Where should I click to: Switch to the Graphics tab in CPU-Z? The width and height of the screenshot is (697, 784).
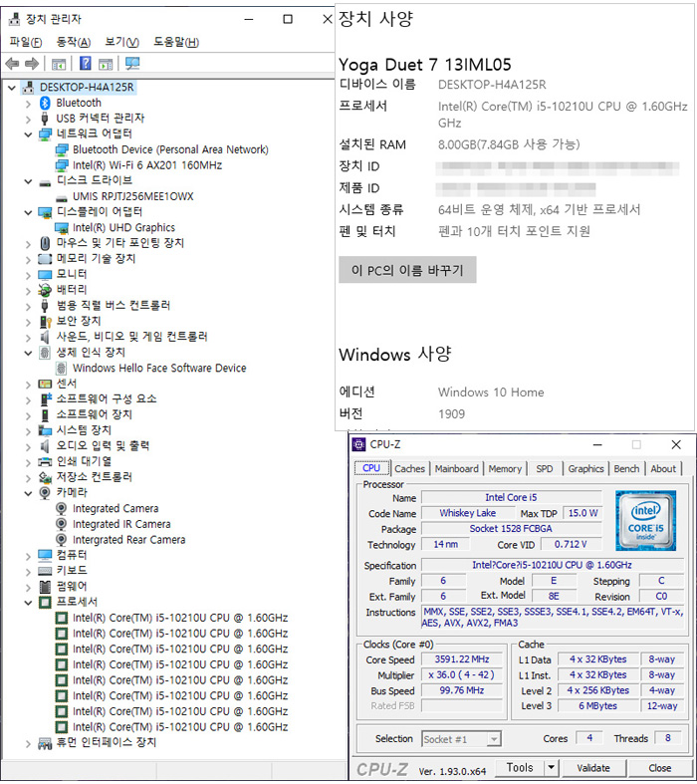pos(585,468)
